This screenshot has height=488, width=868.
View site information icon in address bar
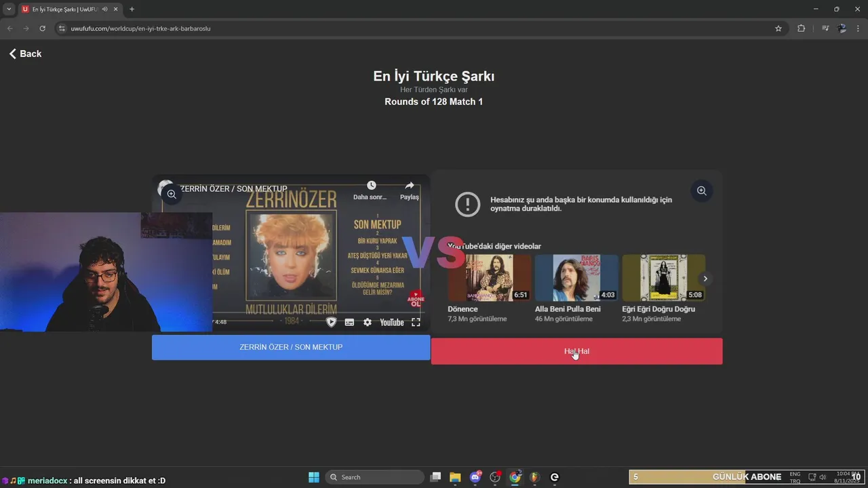pyautogui.click(x=62, y=28)
